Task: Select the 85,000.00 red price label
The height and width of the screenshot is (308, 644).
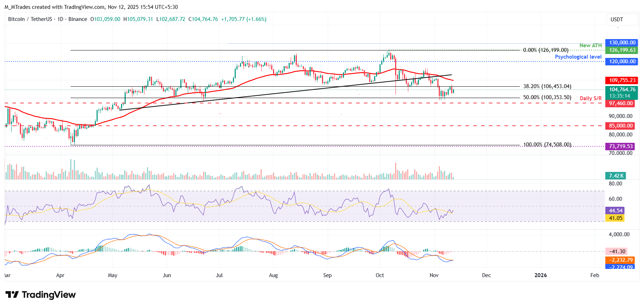Action: click(x=621, y=126)
